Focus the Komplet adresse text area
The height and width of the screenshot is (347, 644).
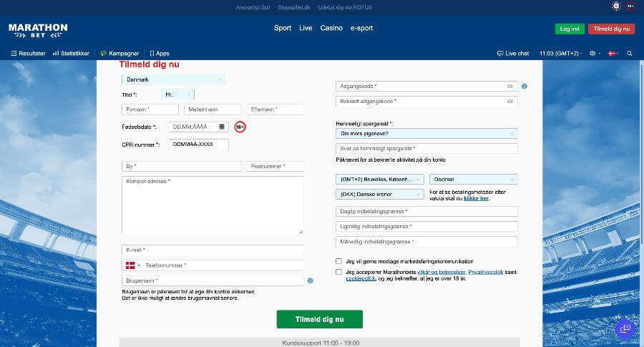[x=213, y=205]
